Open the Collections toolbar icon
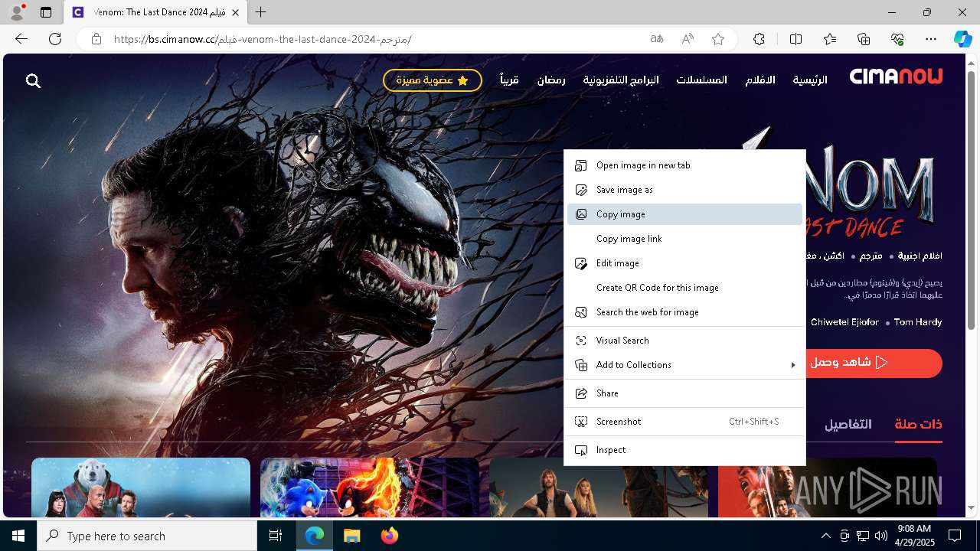Image resolution: width=980 pixels, height=551 pixels. (x=864, y=39)
